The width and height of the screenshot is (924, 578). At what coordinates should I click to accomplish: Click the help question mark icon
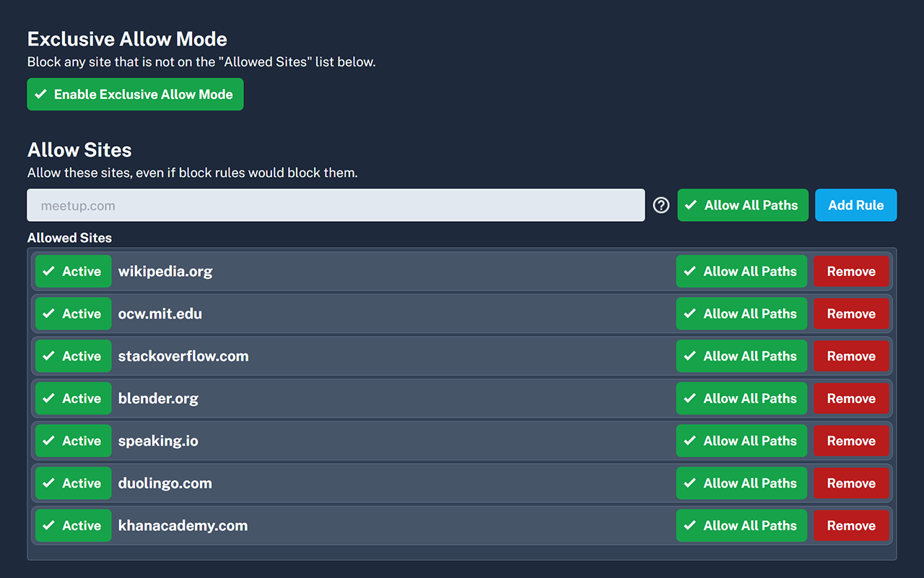point(661,205)
